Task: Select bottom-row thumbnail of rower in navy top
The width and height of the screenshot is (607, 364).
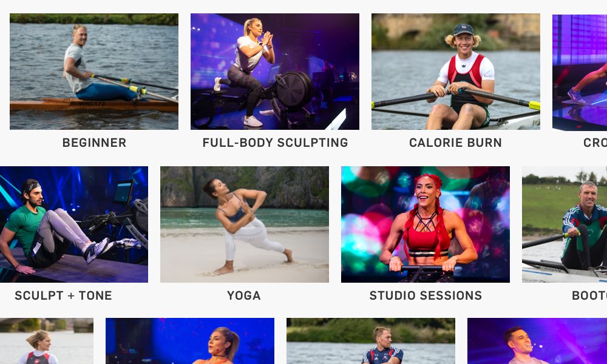Action: (371, 341)
